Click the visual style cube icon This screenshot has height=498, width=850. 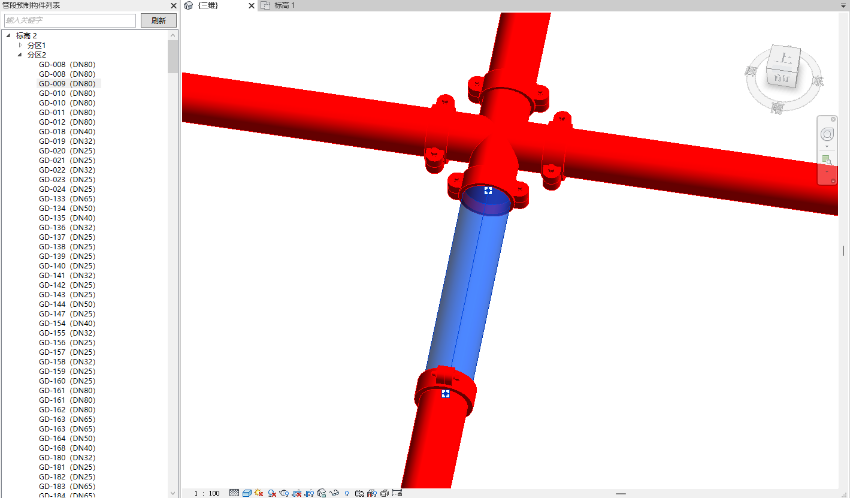click(x=246, y=493)
